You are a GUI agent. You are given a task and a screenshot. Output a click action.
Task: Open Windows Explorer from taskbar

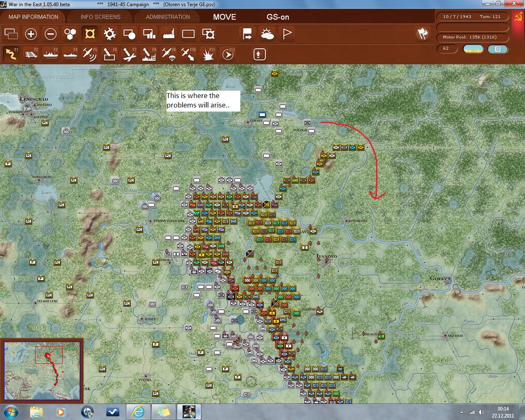(36, 412)
